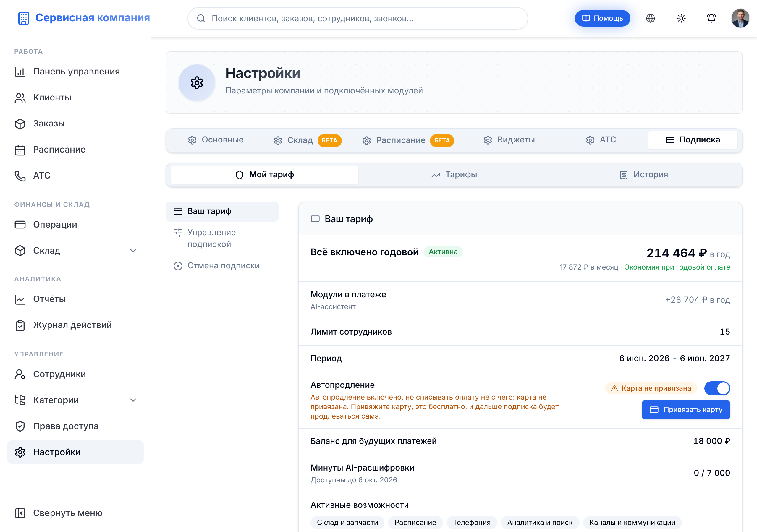The image size is (757, 532).
Task: Open notifications bell
Action: coord(711,18)
